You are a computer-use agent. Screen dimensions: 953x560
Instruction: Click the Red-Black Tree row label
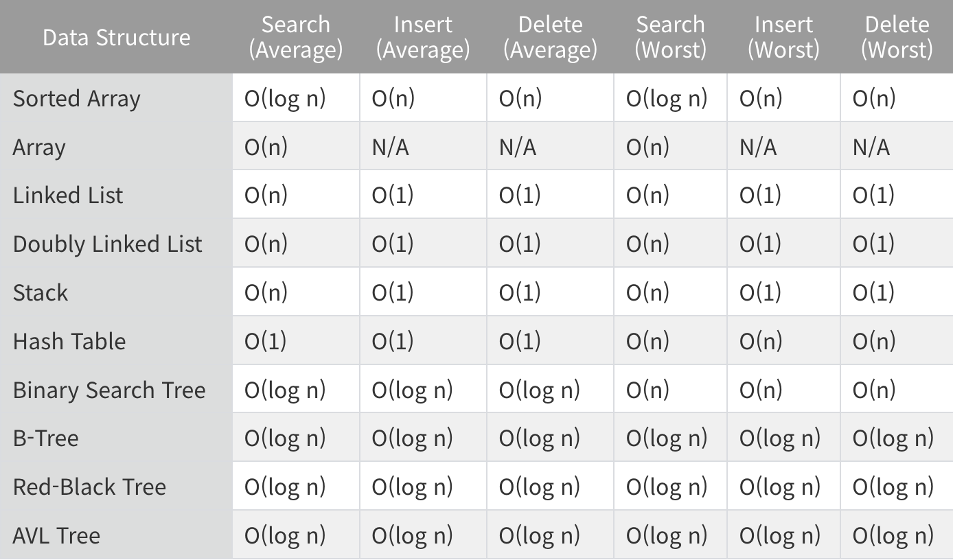click(89, 487)
